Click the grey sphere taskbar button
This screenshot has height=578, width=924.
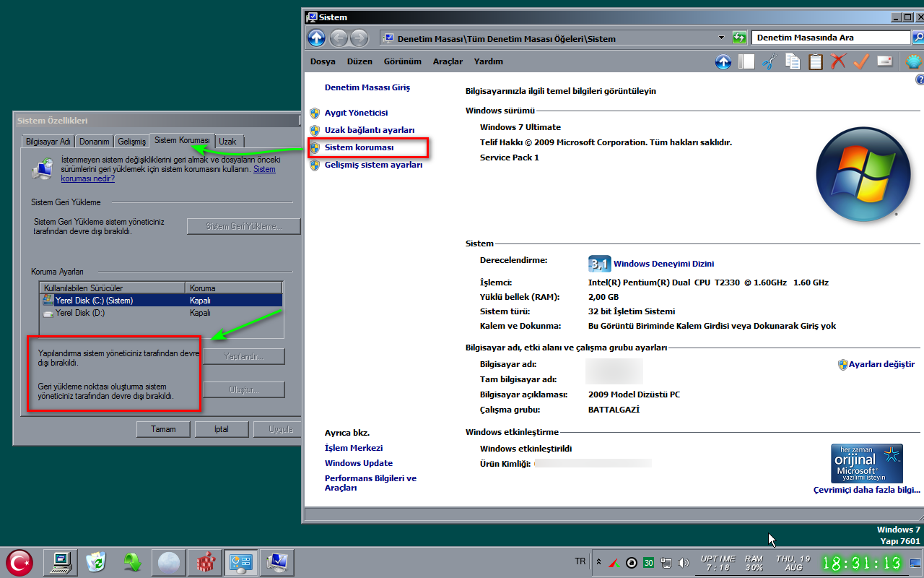[x=168, y=561]
